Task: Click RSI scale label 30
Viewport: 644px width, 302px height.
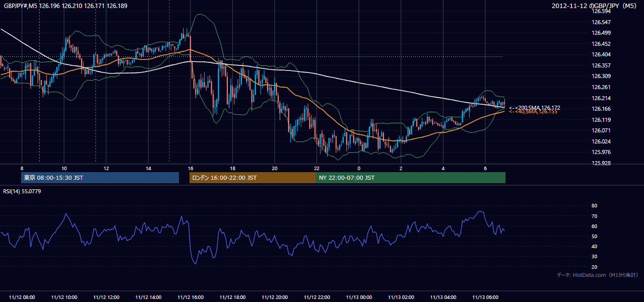Action: pyautogui.click(x=594, y=256)
